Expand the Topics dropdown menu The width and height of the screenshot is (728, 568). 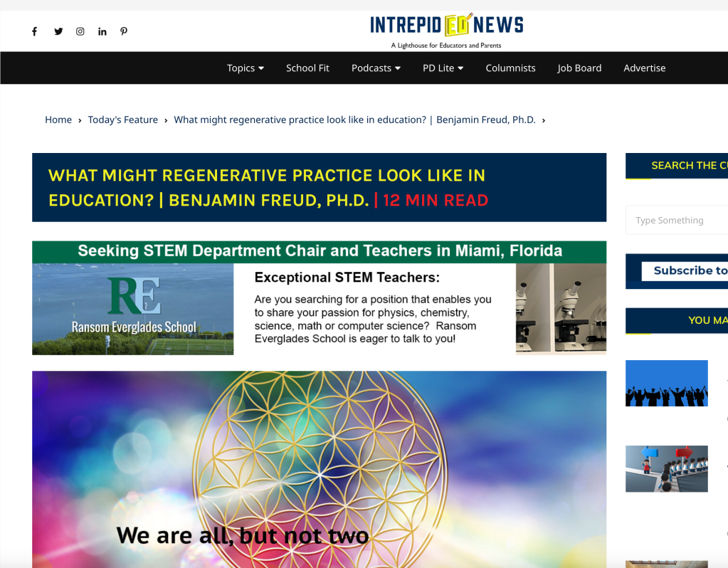coord(246,68)
